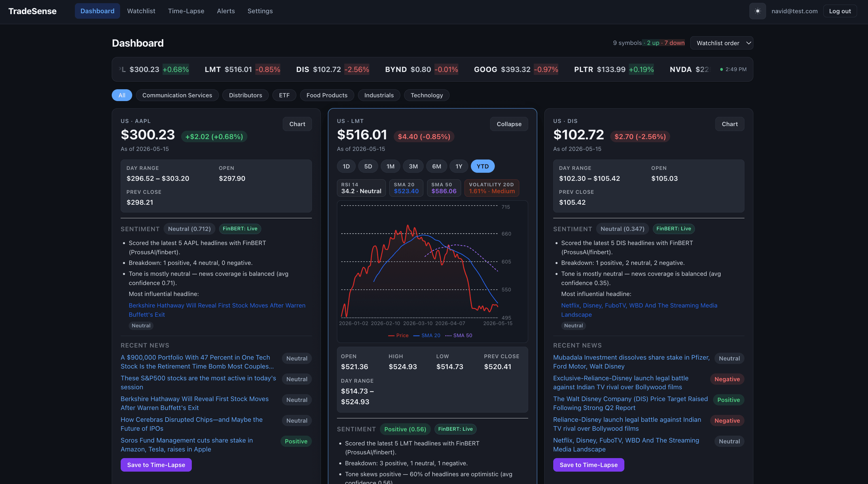Open Soros Fund Management news article
The width and height of the screenshot is (868, 484).
click(x=187, y=445)
